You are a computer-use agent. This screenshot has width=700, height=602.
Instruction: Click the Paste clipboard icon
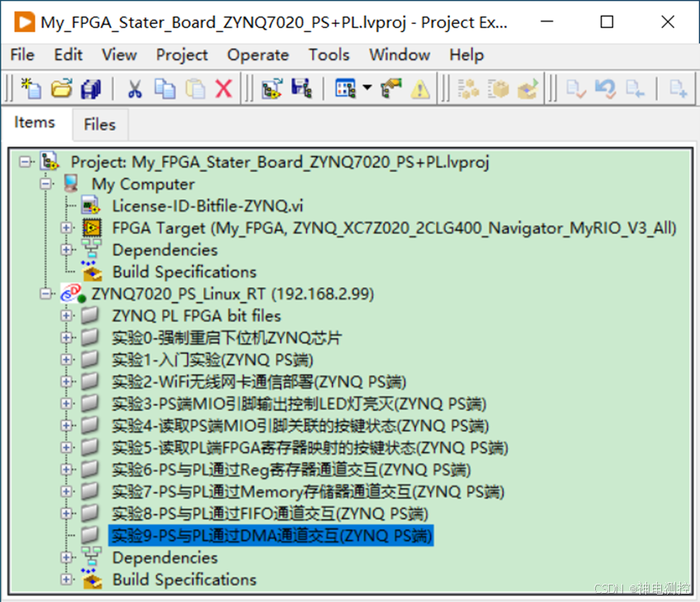195,88
